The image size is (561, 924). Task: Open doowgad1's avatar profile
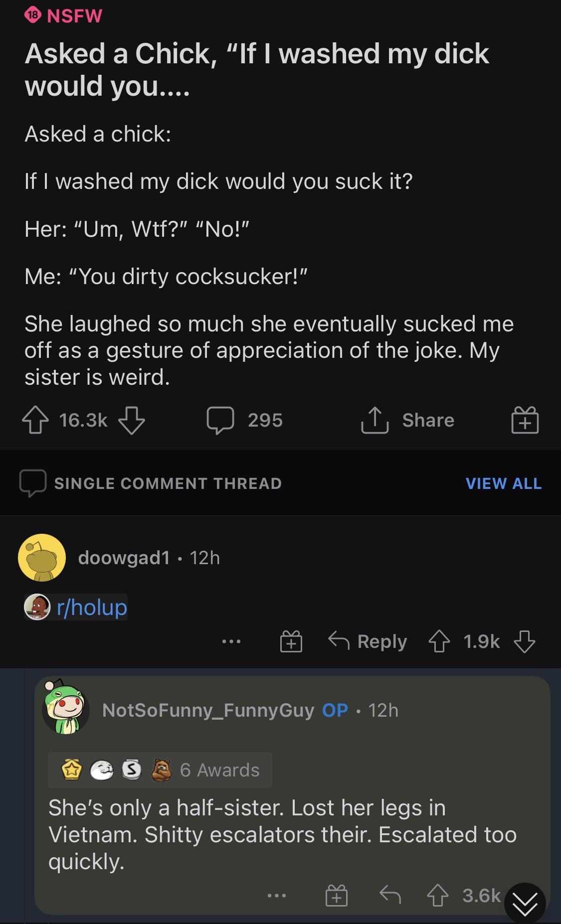click(x=42, y=558)
